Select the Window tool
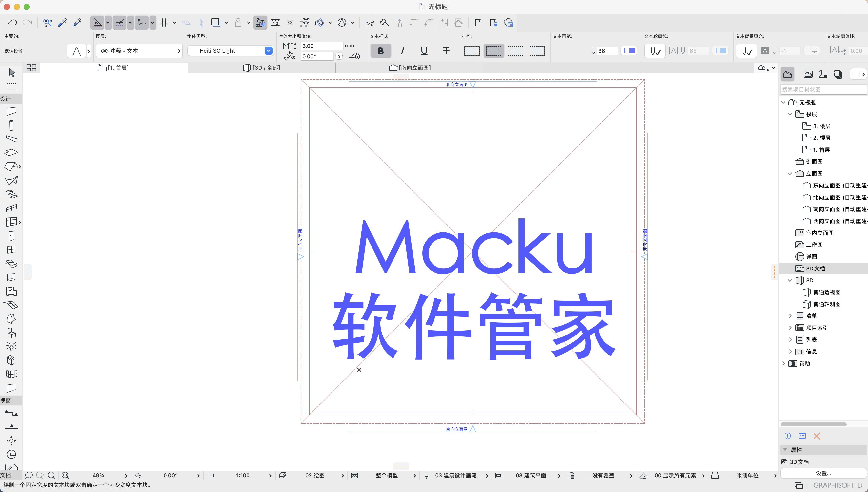The width and height of the screenshot is (868, 492). [11, 250]
